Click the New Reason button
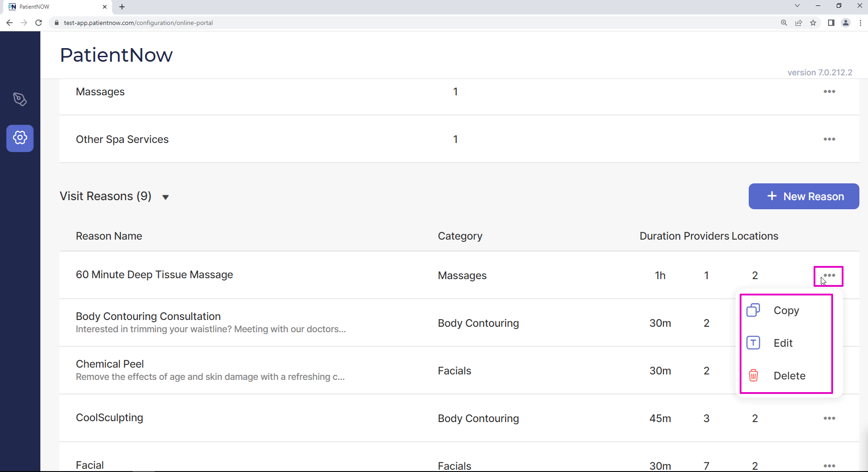Screen dimensions: 868x472 (804, 196)
